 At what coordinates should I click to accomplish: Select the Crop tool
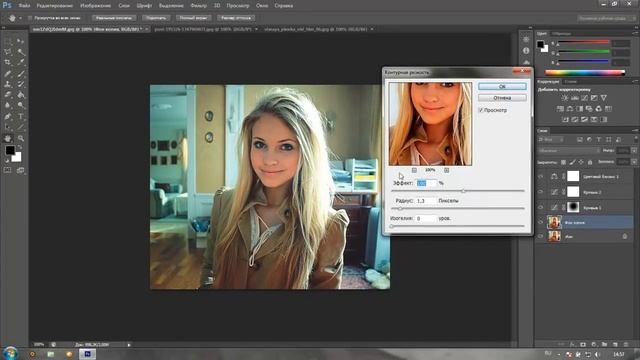point(8,62)
